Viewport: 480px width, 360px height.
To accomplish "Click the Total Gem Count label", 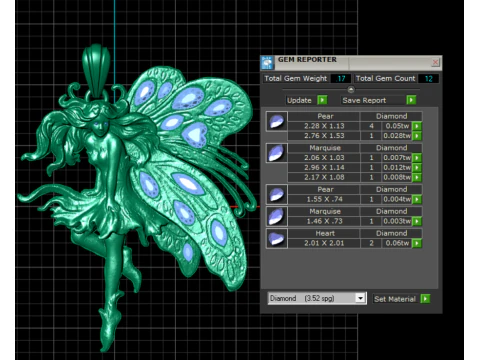I will [385, 79].
